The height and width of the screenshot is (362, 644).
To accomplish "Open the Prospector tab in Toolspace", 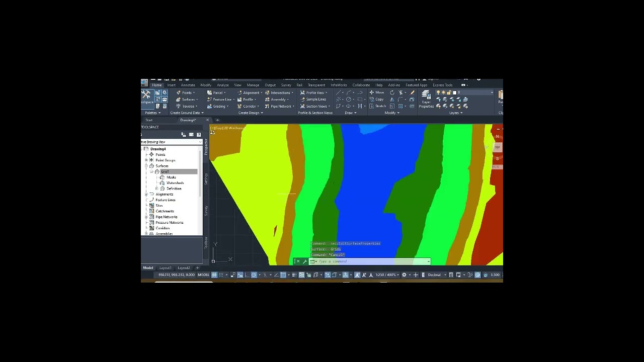I will [x=206, y=146].
